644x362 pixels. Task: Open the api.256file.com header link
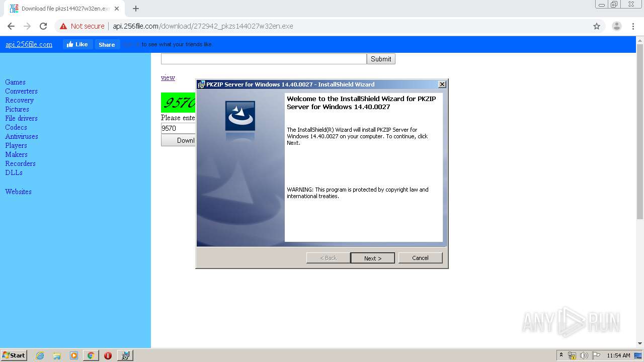(x=29, y=44)
